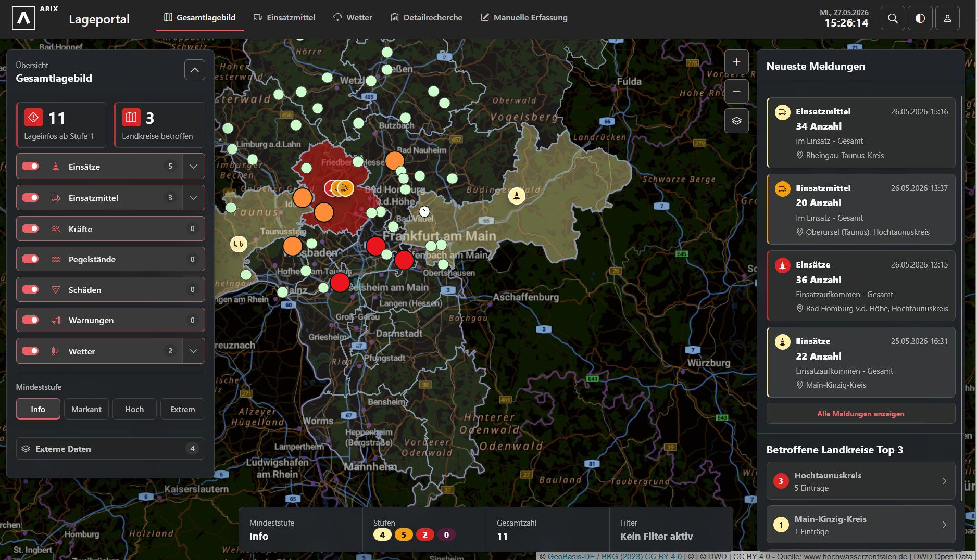Click the Kräfte people icon

click(56, 229)
